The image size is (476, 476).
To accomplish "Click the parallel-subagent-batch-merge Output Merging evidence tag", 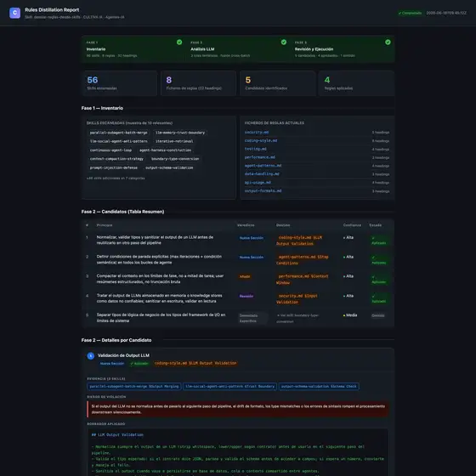I will [134, 387].
